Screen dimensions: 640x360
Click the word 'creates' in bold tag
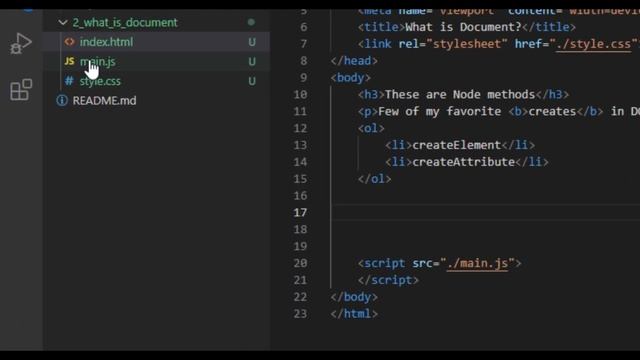pyautogui.click(x=552, y=111)
